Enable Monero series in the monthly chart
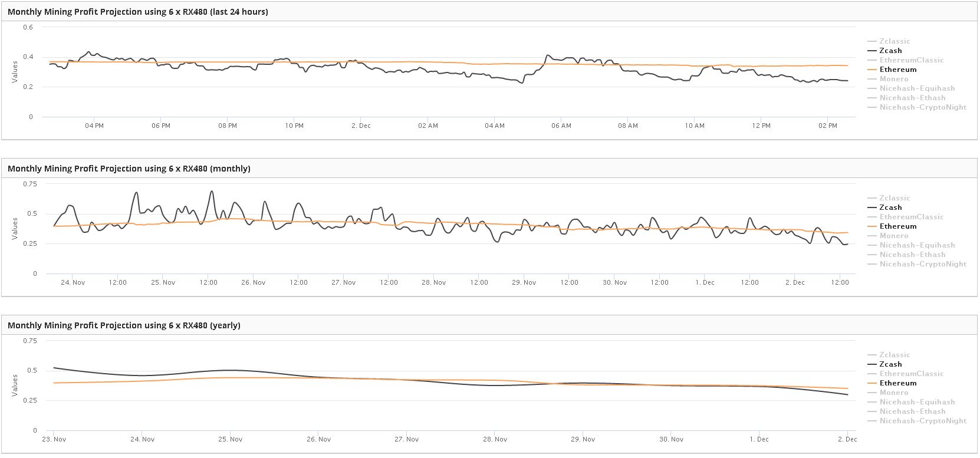 tap(888, 236)
